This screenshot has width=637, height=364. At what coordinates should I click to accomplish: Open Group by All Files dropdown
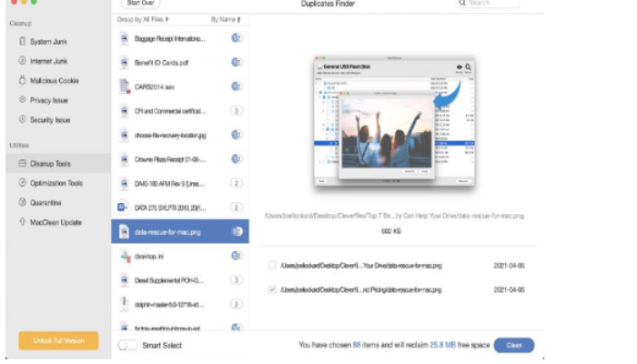[x=143, y=19]
